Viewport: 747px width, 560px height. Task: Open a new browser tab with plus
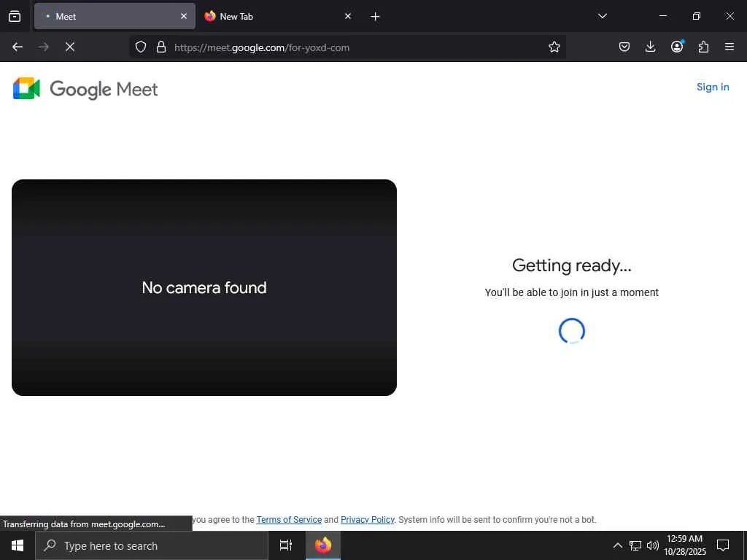pyautogui.click(x=375, y=17)
